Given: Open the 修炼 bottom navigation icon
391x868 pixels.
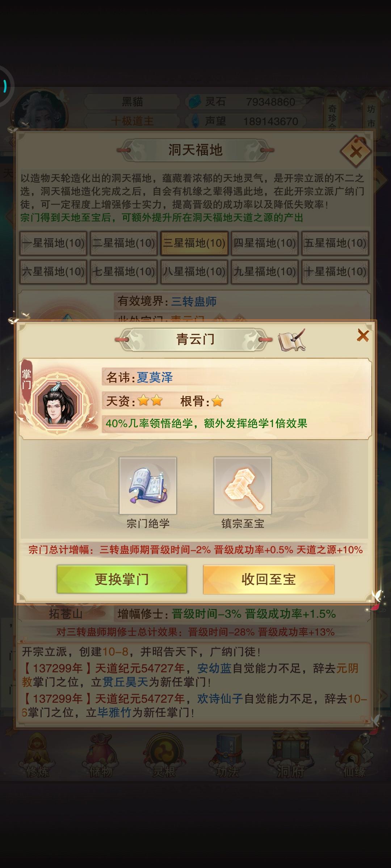Looking at the screenshot, I should click(37, 757).
